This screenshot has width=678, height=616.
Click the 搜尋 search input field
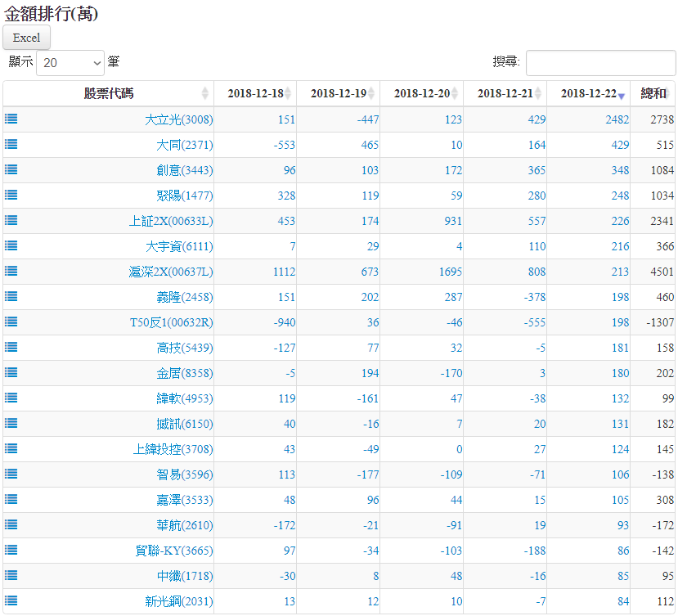pyautogui.click(x=600, y=62)
